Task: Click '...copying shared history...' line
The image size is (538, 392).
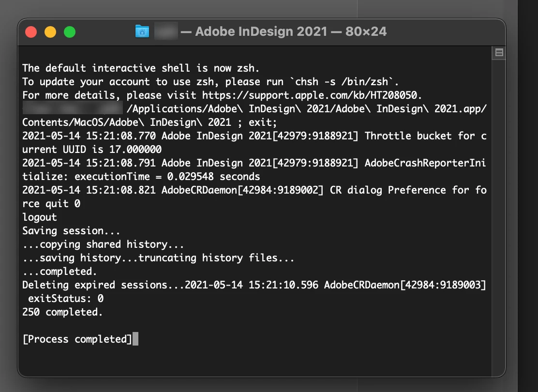Action: point(103,244)
